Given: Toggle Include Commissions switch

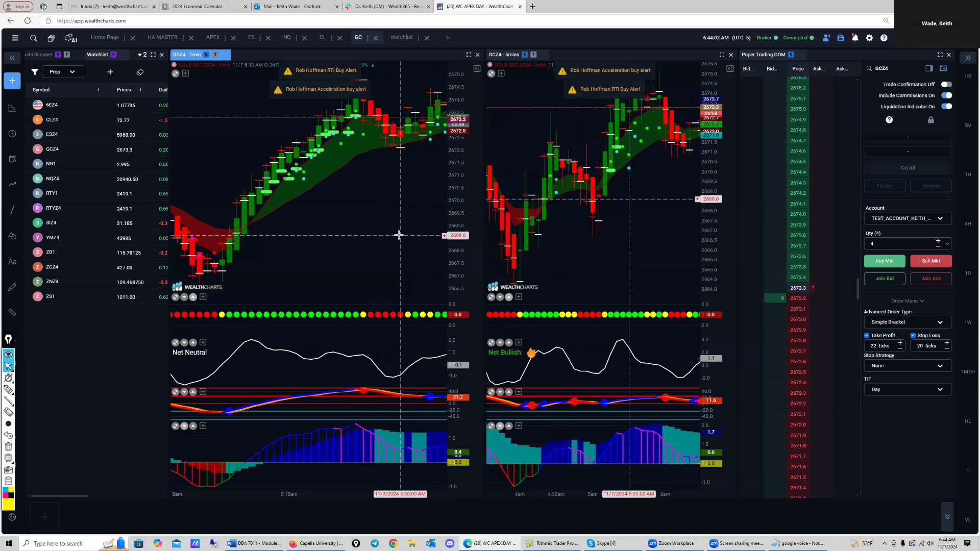Looking at the screenshot, I should click(946, 95).
